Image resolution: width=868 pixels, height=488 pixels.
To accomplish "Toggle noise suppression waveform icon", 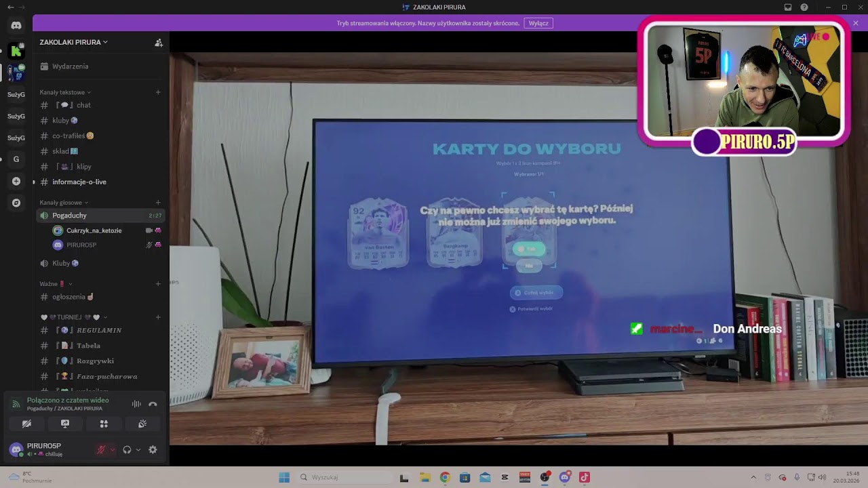I will [136, 404].
